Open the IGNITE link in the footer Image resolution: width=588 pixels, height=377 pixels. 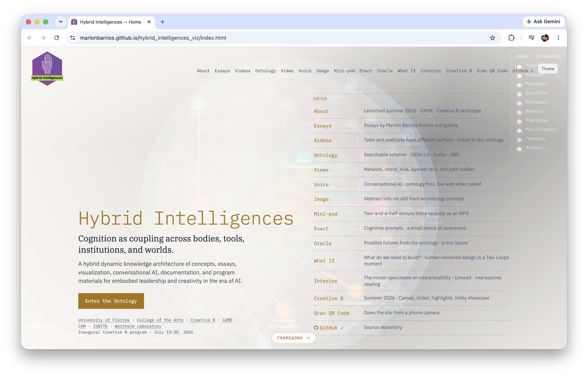pyautogui.click(x=100, y=326)
